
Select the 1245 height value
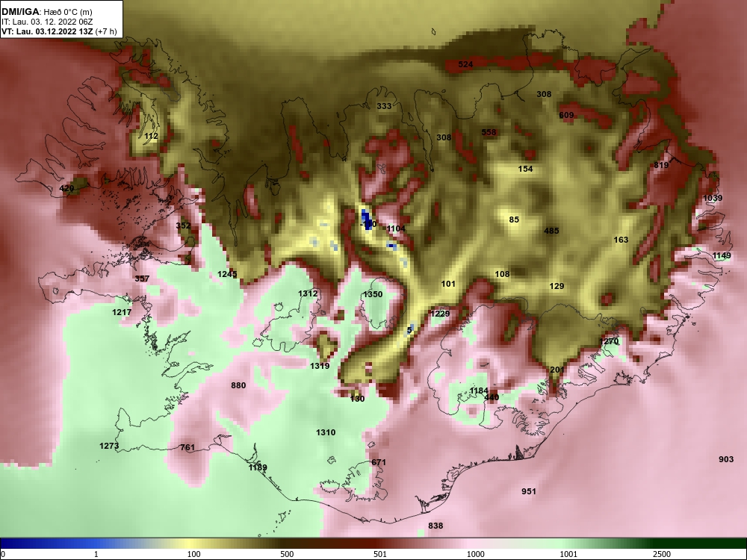coord(227,274)
